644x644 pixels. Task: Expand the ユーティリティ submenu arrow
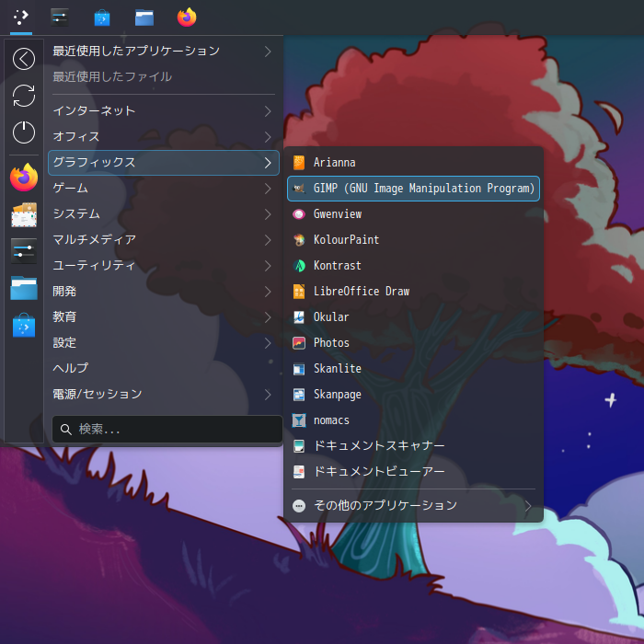[268, 266]
